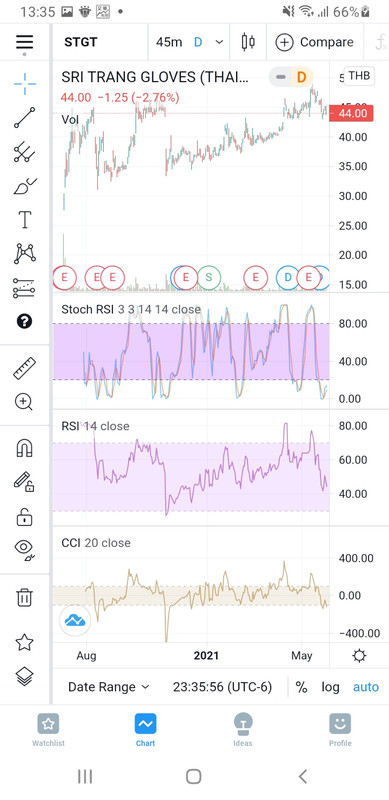389x800 pixels.
Task: Select the XABCD pattern tool
Action: (x=24, y=254)
